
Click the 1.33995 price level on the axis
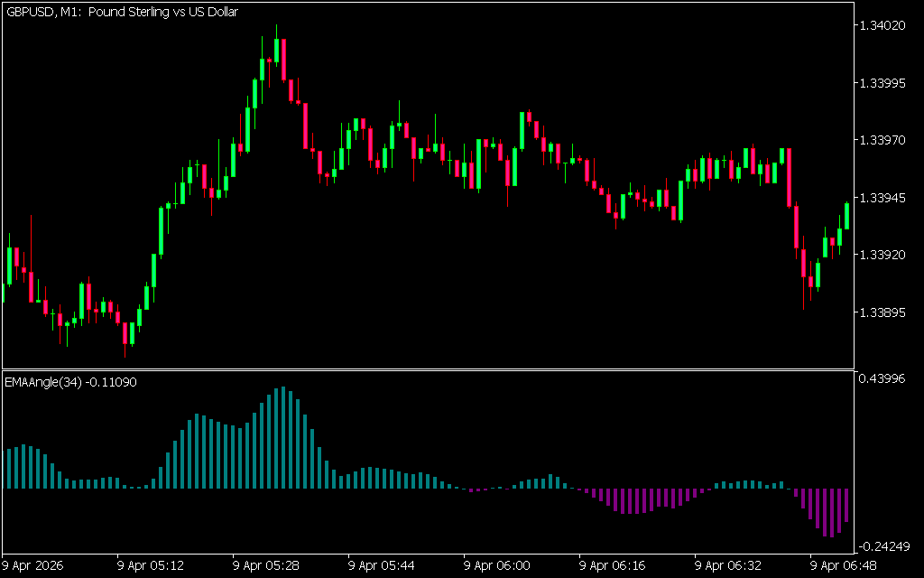[x=882, y=83]
